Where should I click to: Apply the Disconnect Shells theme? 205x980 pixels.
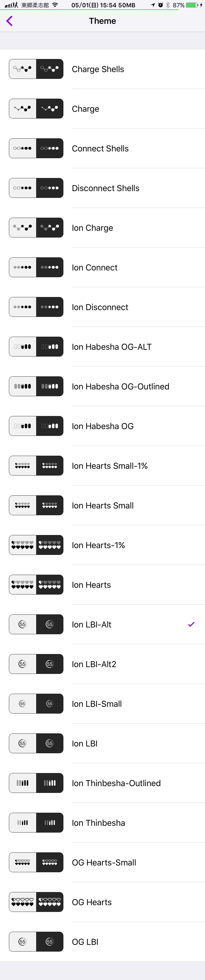click(x=105, y=188)
